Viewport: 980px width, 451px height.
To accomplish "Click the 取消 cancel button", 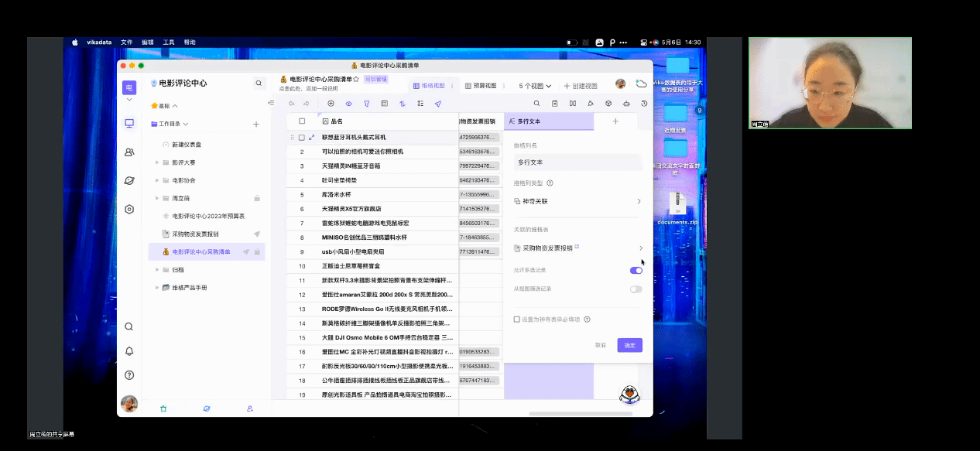I will (x=601, y=345).
